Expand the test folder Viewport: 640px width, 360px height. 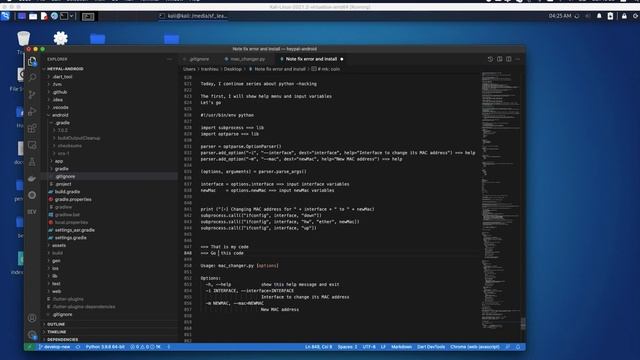(x=56, y=284)
